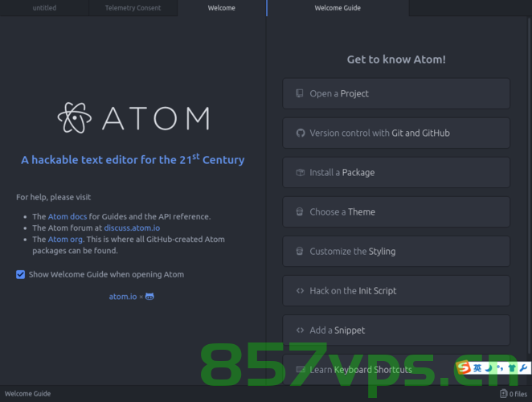Expand Version control with Git and GitHub

coord(396,133)
